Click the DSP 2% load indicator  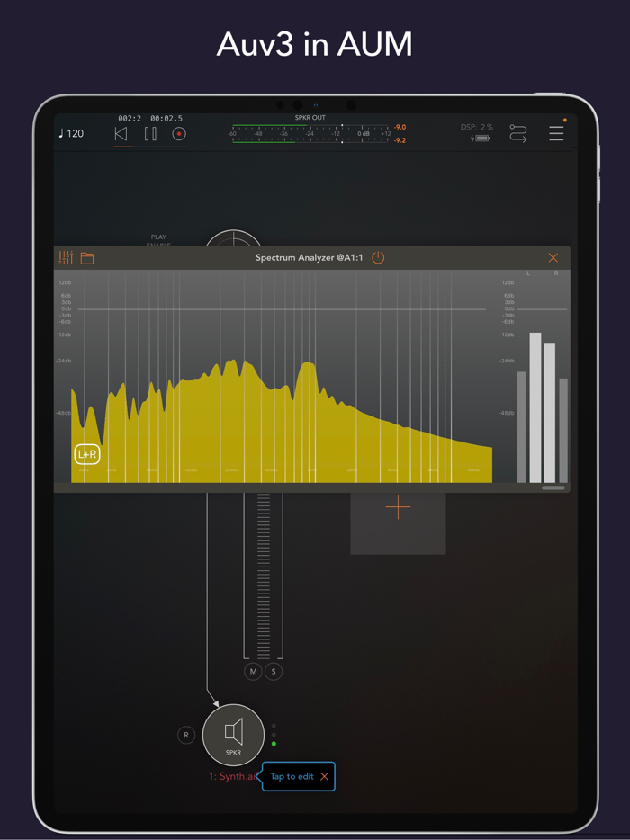pyautogui.click(x=477, y=127)
